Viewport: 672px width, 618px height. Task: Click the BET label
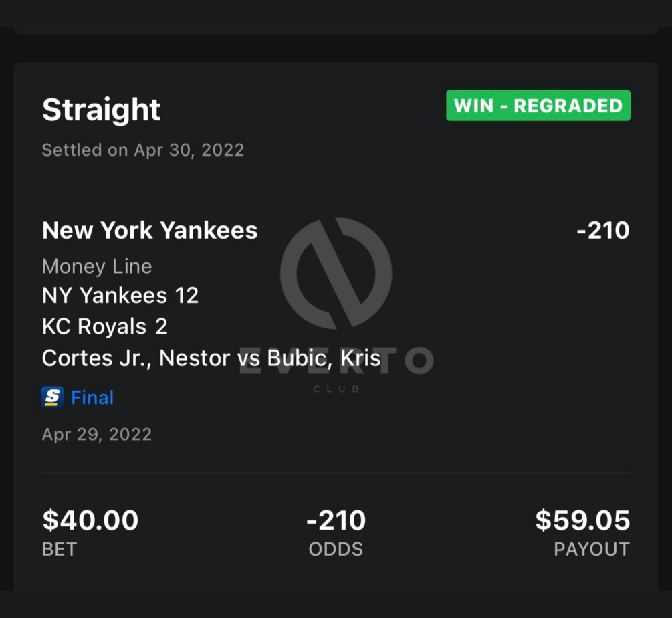(x=60, y=550)
